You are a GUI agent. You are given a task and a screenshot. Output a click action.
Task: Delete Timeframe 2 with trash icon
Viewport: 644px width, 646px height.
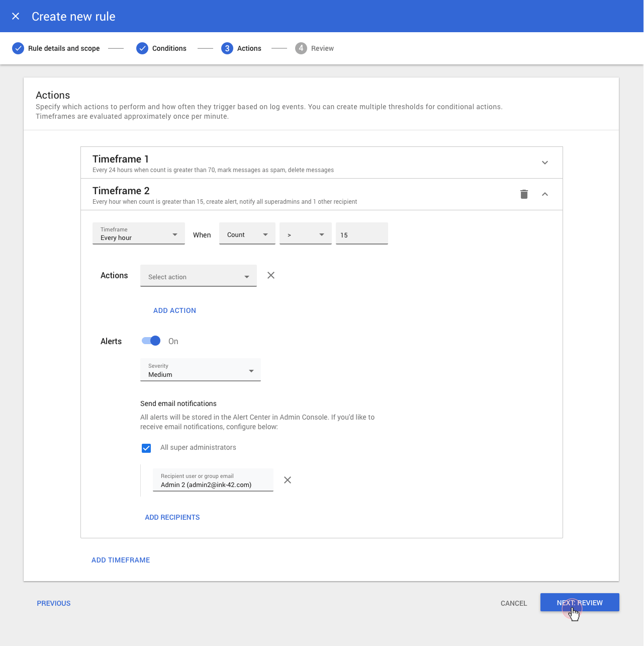tap(524, 194)
